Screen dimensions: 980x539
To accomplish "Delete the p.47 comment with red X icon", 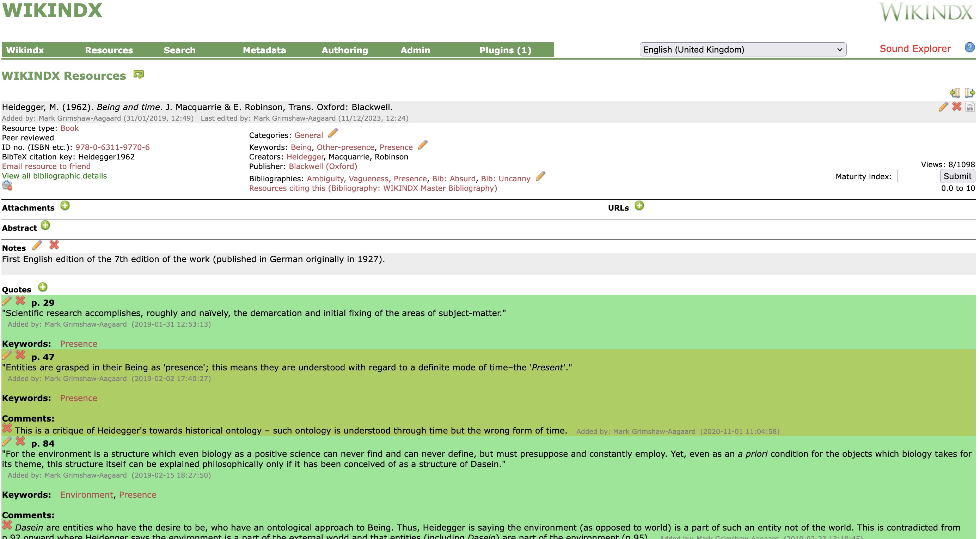I will point(7,429).
